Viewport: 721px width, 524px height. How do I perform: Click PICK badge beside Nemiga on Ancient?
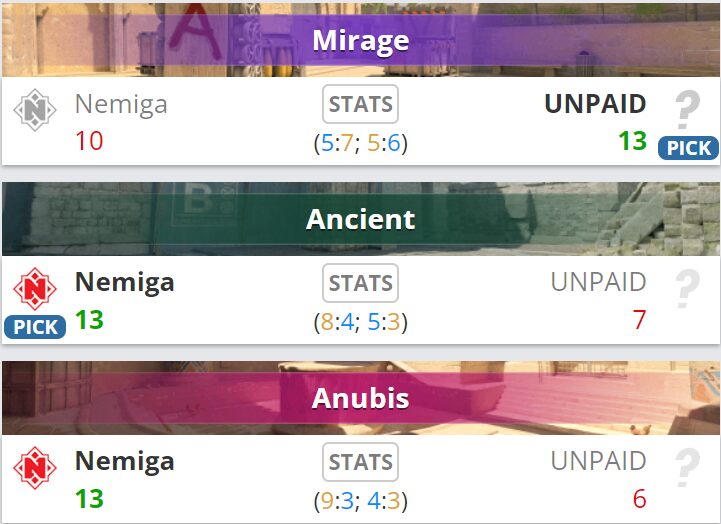click(x=35, y=327)
